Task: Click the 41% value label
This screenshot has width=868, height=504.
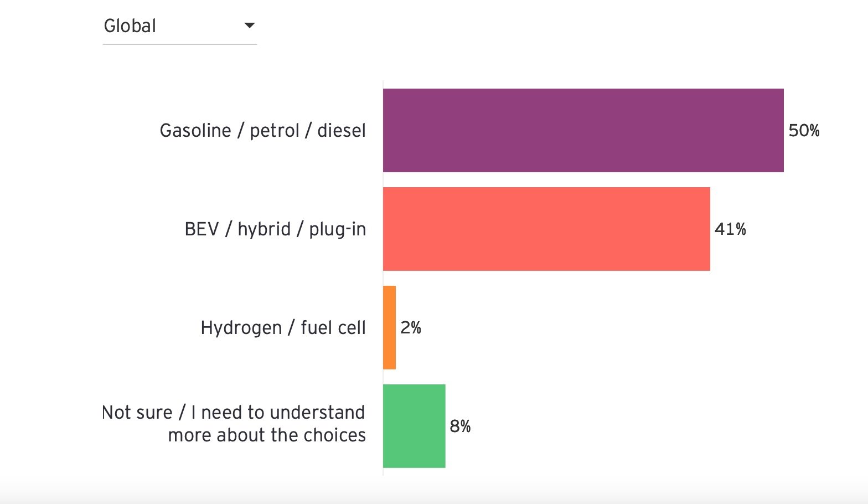Action: click(x=730, y=229)
